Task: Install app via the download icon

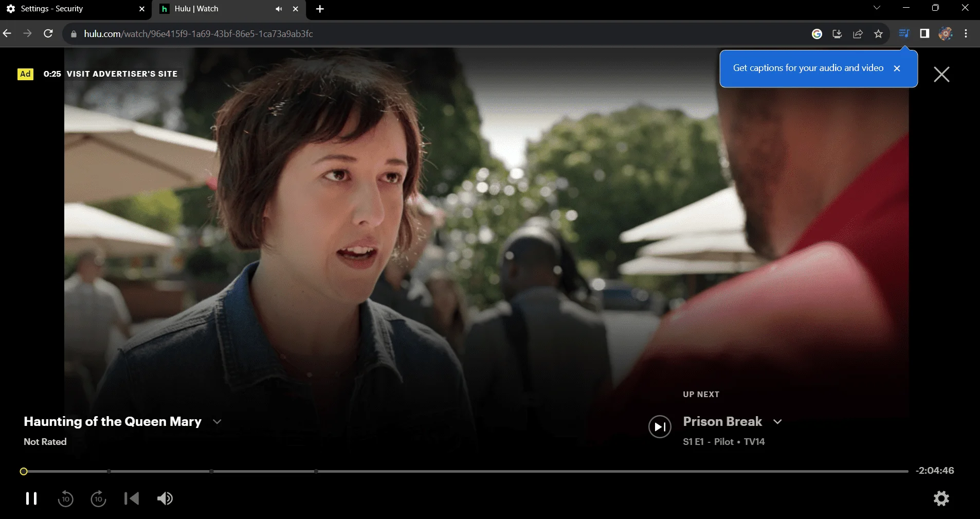Action: pos(837,34)
